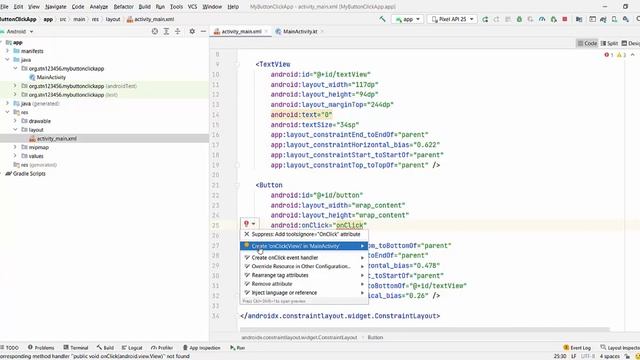
Task: Choose Remove attribute option
Action: click(x=304, y=284)
